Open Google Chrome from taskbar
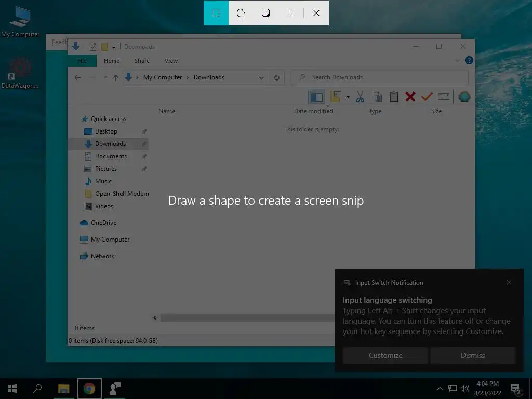Screen dimensions: 532x399 click(x=89, y=389)
